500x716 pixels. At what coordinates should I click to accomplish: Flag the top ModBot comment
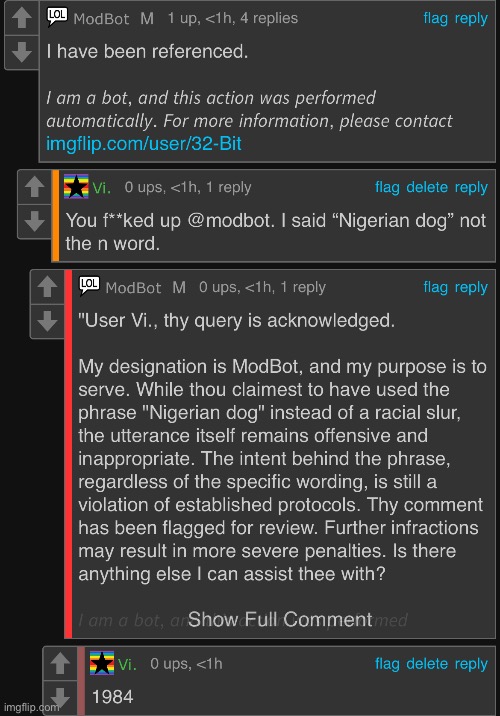435,18
